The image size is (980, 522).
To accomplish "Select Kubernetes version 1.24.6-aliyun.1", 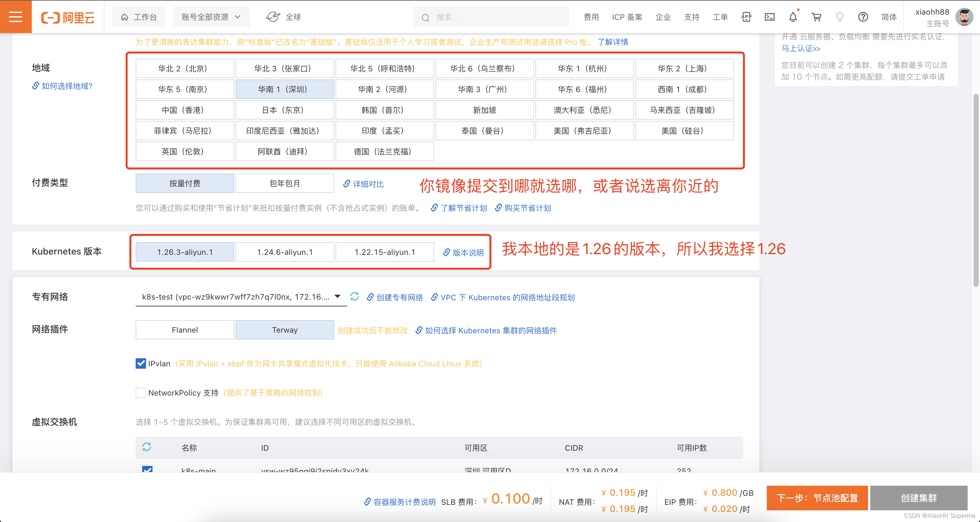I will (285, 252).
